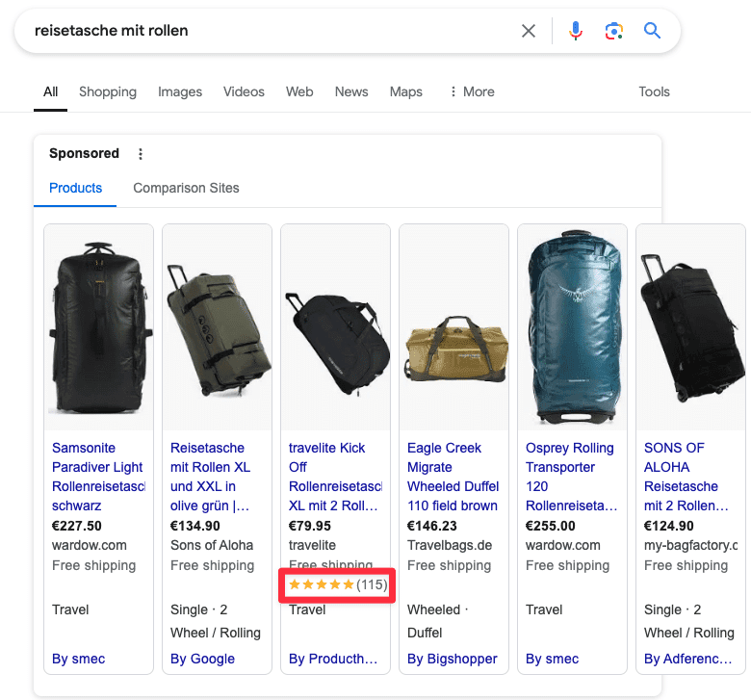Click the 'By Producth…' link
Screen dimensions: 751x700
[x=333, y=659]
